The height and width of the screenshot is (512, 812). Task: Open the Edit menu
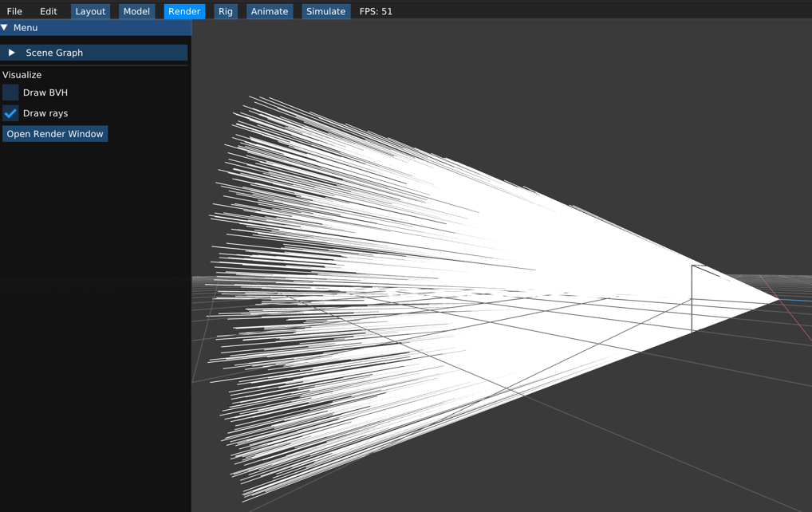point(49,11)
